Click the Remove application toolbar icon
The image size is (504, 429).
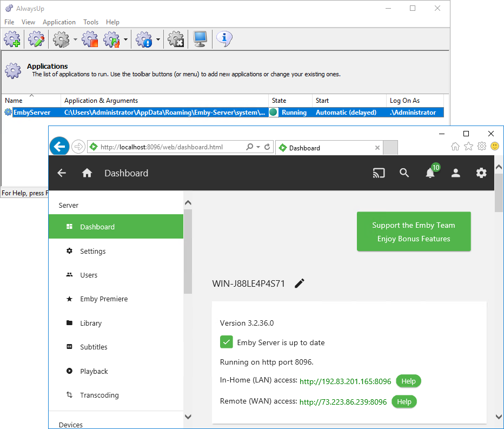point(176,39)
